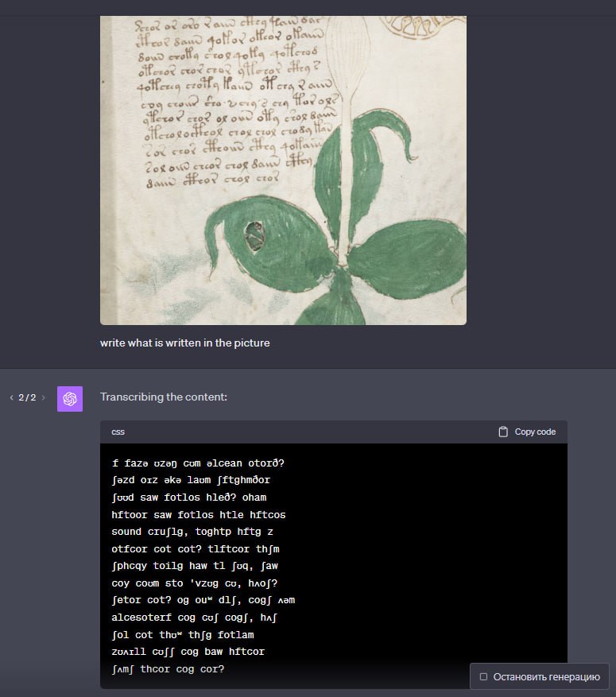The width and height of the screenshot is (616, 697).
Task: Stop generation with Остановить генерацию button
Action: point(540,676)
